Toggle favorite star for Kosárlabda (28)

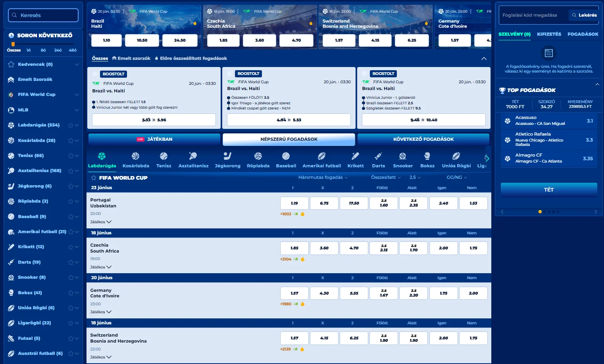click(71, 140)
